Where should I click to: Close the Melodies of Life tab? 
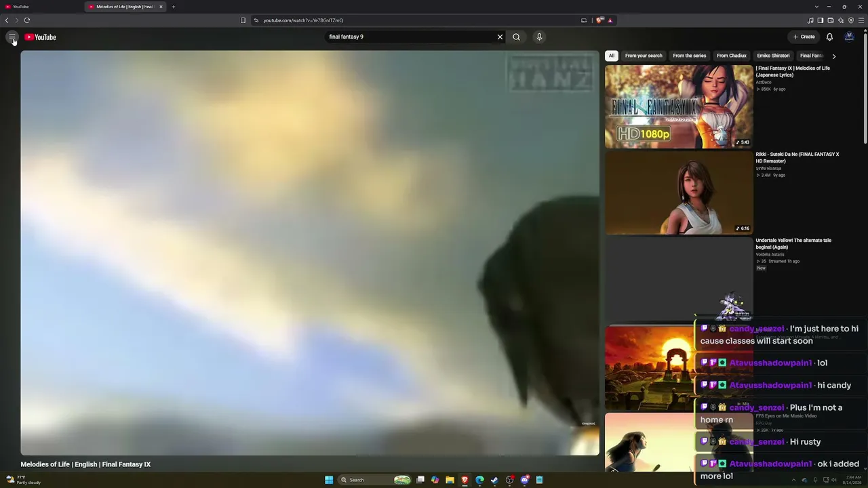coord(161,7)
